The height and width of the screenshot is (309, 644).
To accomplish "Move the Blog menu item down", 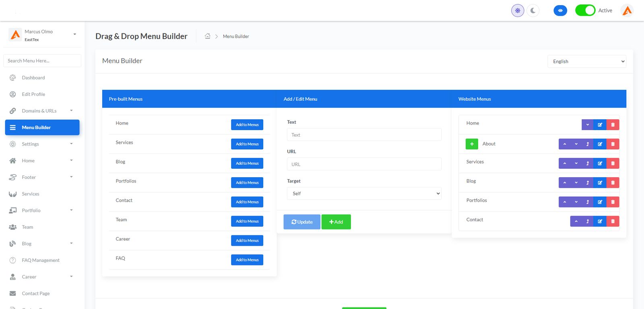I will point(576,183).
